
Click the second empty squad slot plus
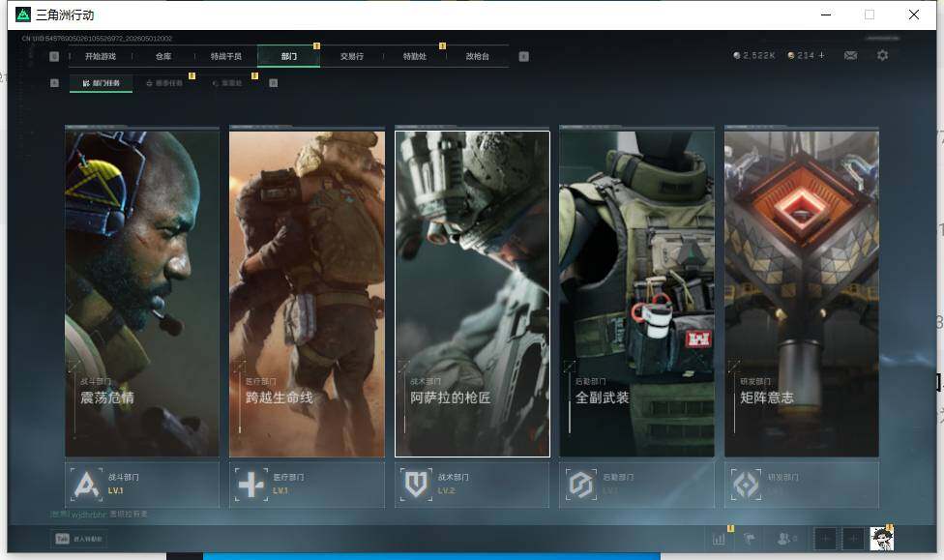tap(852, 539)
